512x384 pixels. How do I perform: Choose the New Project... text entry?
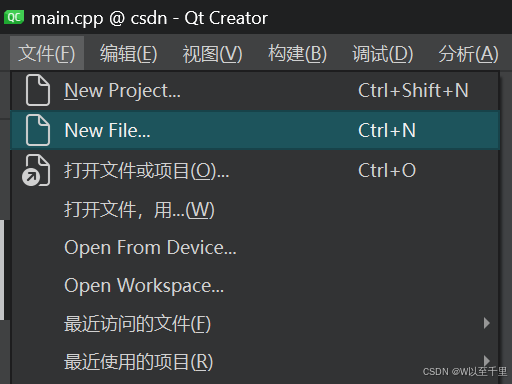point(122,91)
